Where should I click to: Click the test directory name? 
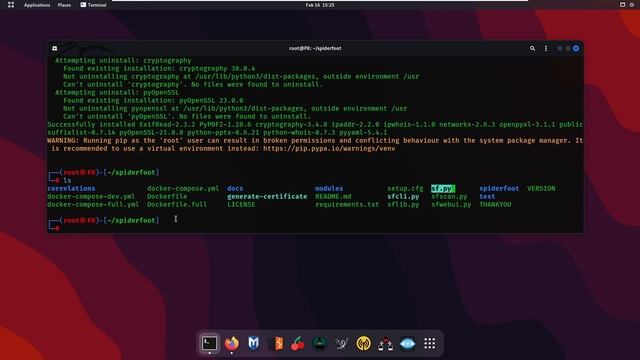click(x=487, y=196)
